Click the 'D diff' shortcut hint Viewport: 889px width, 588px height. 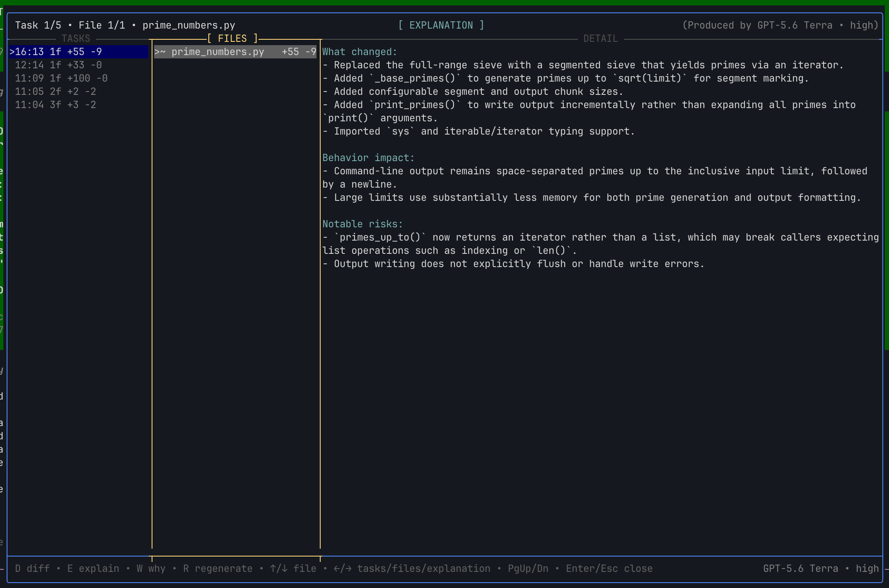tap(32, 569)
